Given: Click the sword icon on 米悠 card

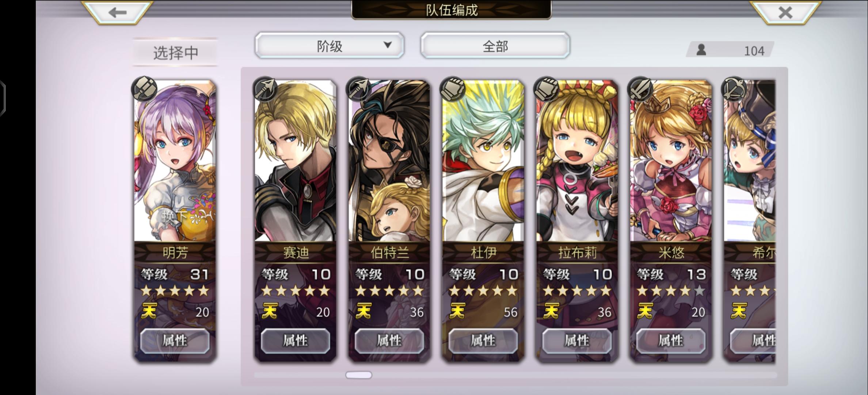Looking at the screenshot, I should (640, 89).
